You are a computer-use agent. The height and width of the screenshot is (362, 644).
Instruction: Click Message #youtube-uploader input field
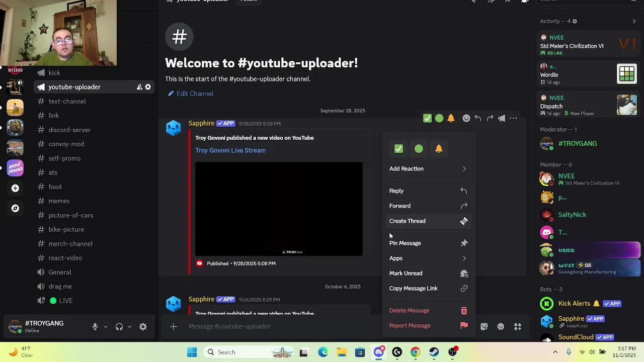pos(327,327)
